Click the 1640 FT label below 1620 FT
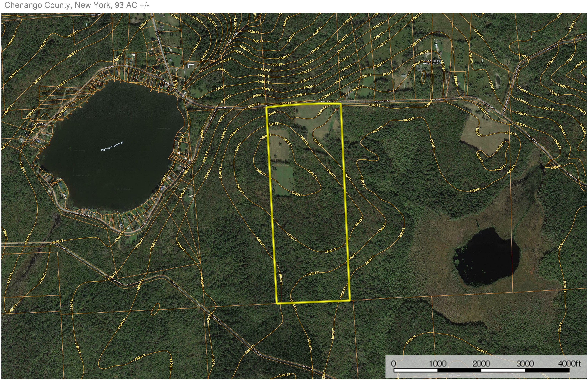This screenshot has width=588, height=382. 258,41
